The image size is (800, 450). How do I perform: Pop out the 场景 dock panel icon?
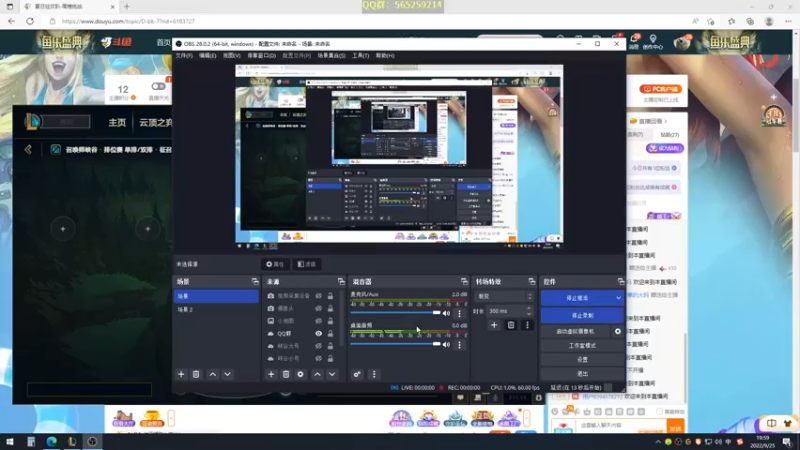(255, 282)
